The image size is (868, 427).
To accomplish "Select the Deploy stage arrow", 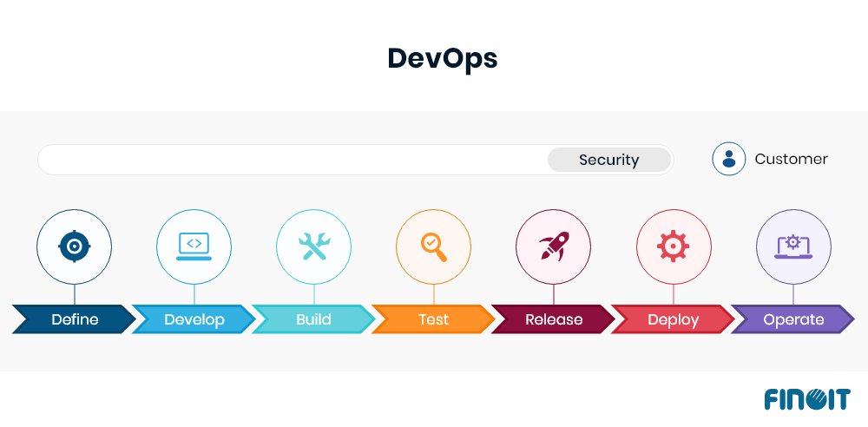I will pyautogui.click(x=674, y=319).
